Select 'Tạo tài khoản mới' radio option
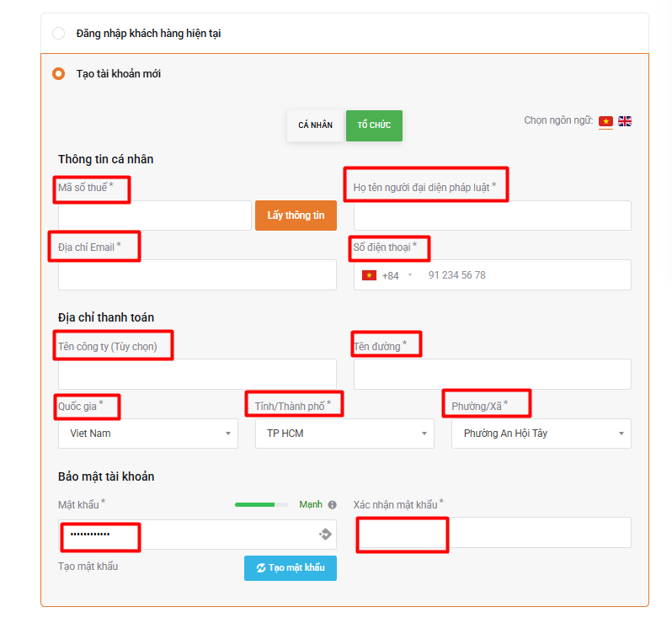 coord(58,74)
